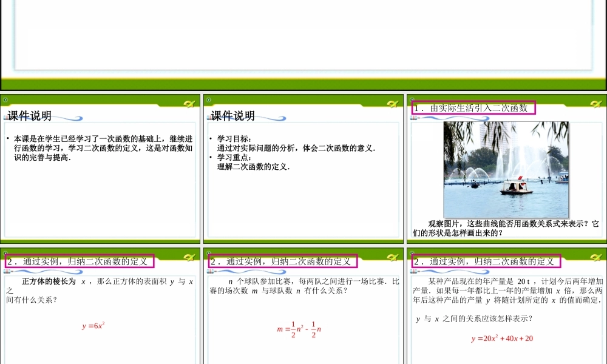Click the line 通过对实际问题的分析，体会二次函数的意义

click(x=296, y=148)
